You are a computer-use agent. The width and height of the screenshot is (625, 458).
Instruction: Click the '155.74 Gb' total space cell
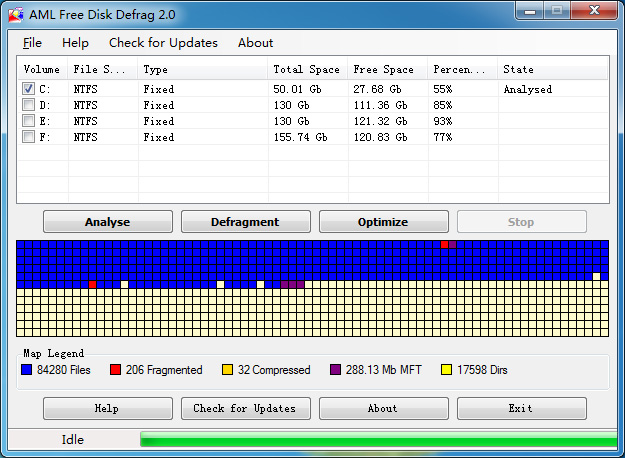tap(301, 137)
